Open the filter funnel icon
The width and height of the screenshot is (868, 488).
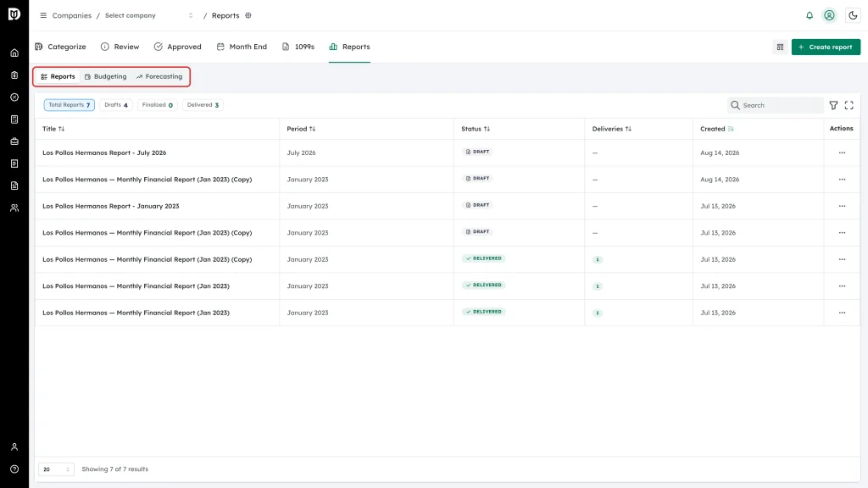(834, 105)
